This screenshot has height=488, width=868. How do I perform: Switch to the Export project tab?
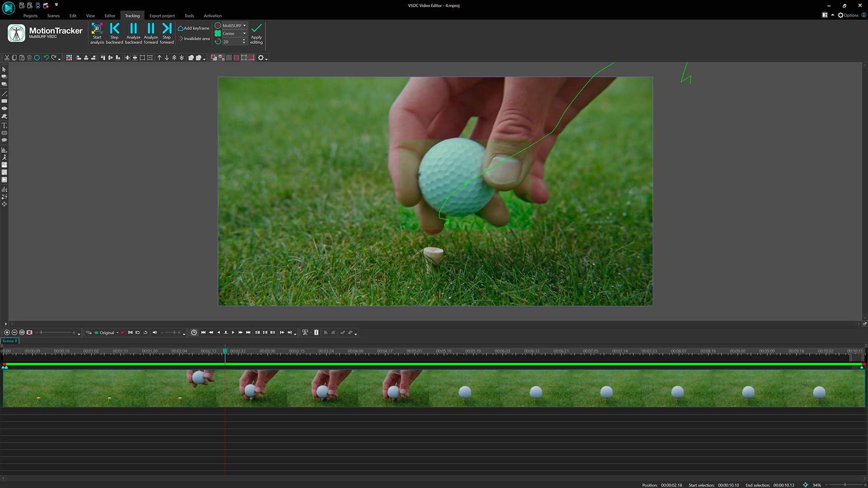pyautogui.click(x=162, y=15)
